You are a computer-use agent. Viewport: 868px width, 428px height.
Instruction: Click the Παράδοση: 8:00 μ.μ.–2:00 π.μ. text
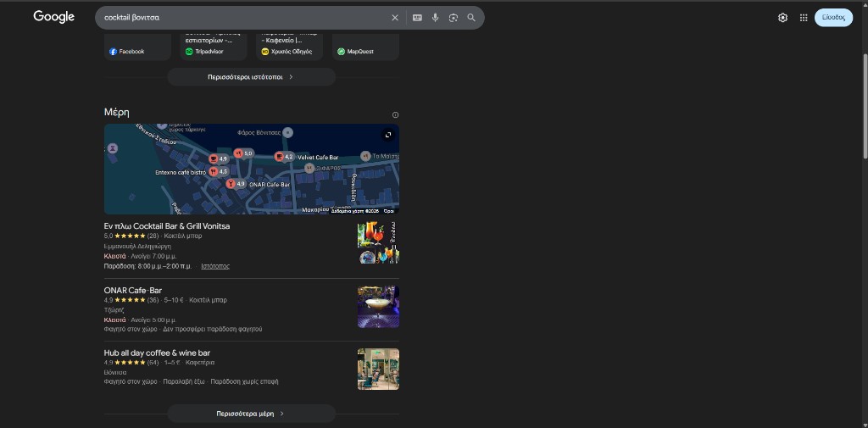click(147, 266)
